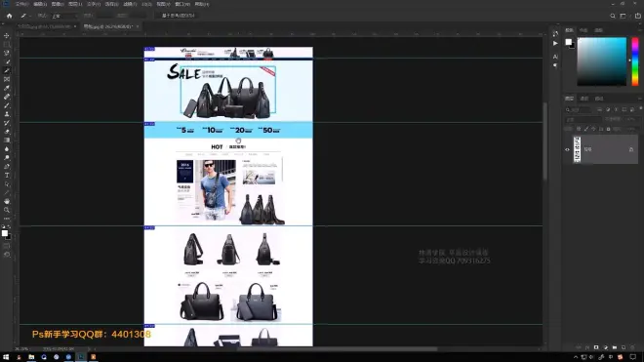This screenshot has width=644, height=362.
Task: Click the share icon at top right
Action: [x=637, y=16]
